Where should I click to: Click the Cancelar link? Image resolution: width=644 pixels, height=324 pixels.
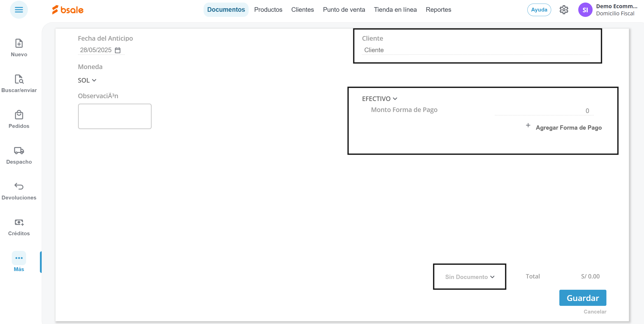pos(595,312)
